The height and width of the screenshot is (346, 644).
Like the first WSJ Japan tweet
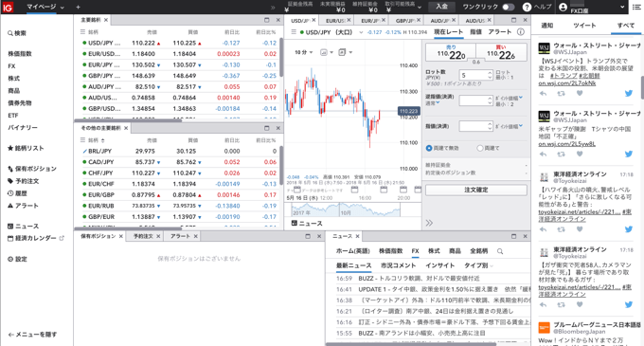click(580, 93)
